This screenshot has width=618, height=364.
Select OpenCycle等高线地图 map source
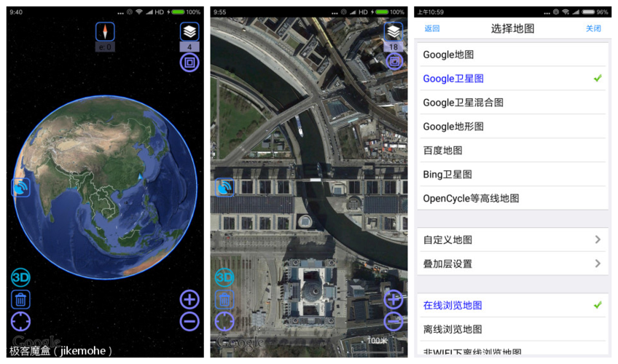coord(512,198)
